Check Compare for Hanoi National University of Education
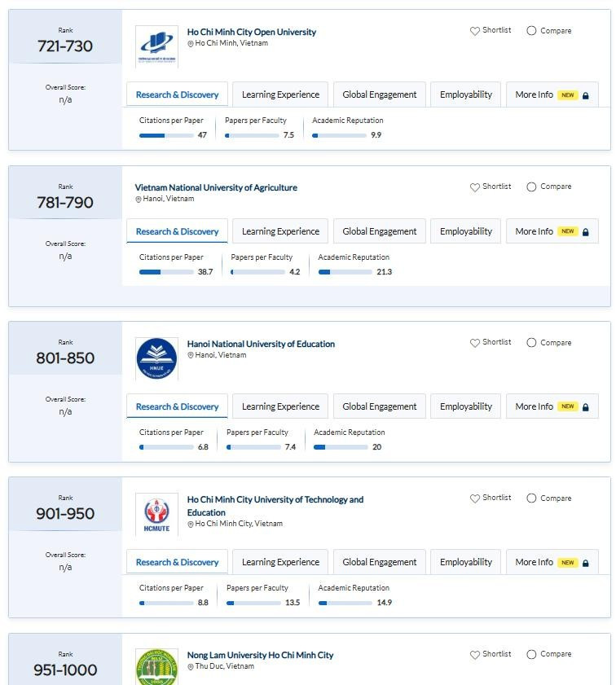This screenshot has width=616, height=685. click(531, 343)
